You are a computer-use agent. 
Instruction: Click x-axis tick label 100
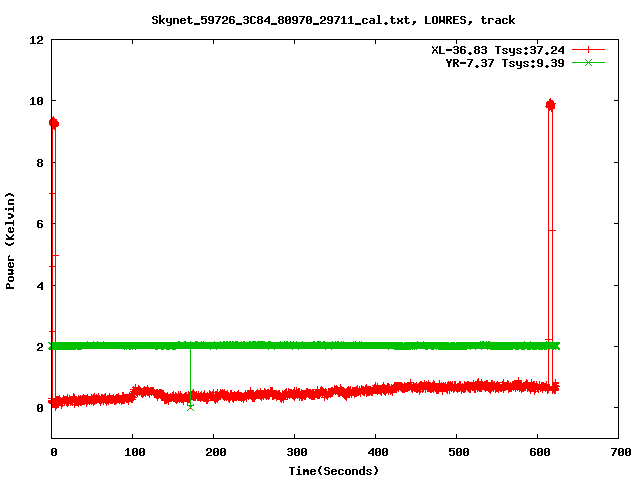tap(135, 452)
